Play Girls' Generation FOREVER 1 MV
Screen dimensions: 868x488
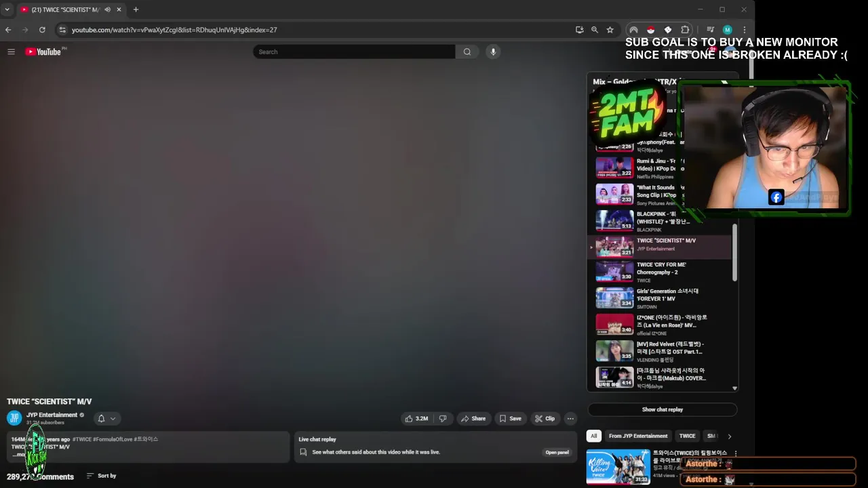click(x=660, y=300)
